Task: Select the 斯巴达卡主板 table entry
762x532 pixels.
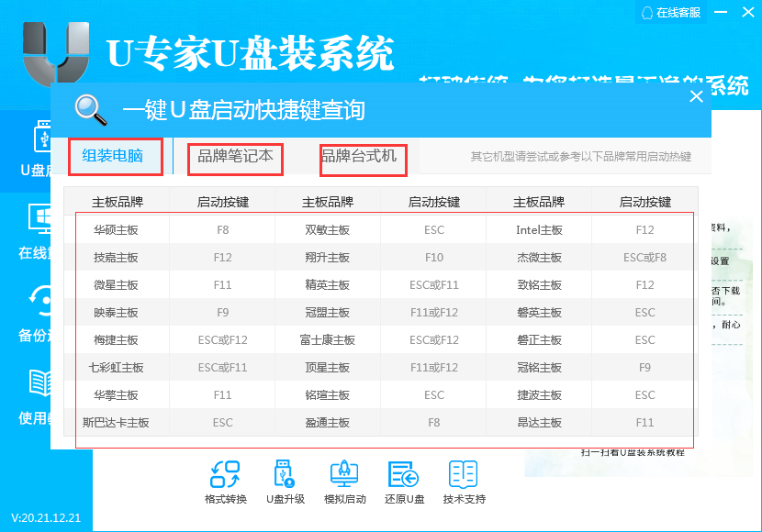Action: tap(117, 423)
